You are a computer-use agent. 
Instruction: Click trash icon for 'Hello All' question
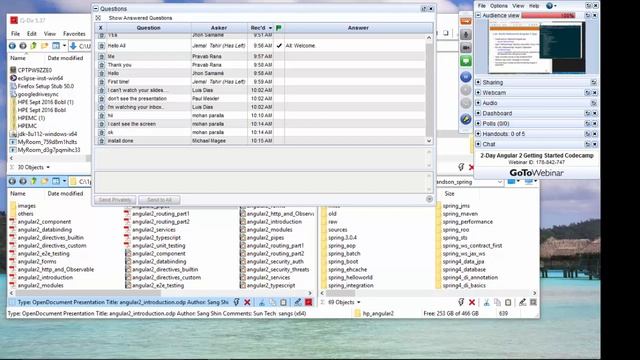tap(101, 46)
